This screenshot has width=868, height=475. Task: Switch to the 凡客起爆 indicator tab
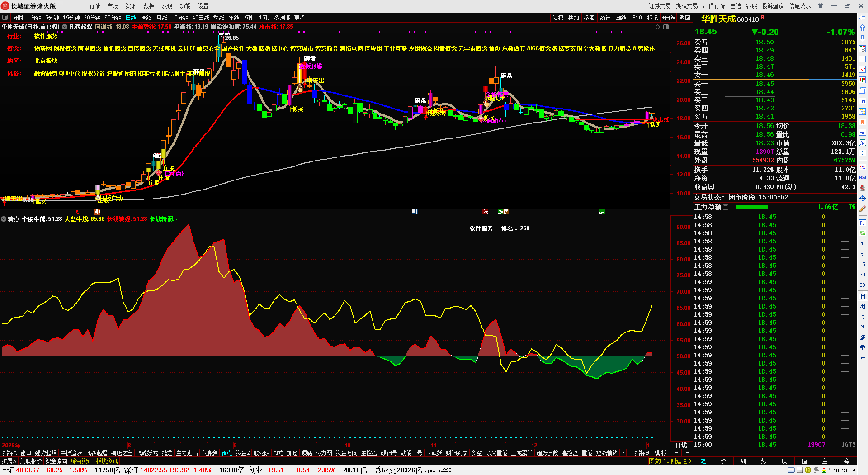(96, 453)
